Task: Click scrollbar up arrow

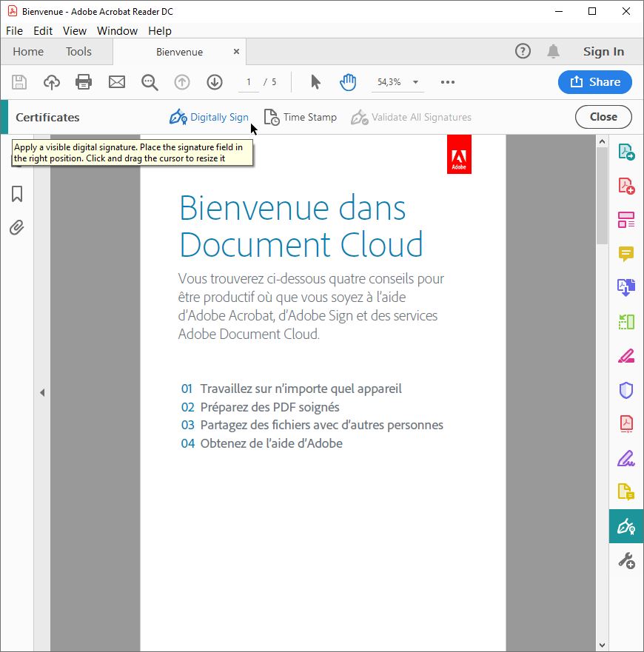Action: point(602,141)
